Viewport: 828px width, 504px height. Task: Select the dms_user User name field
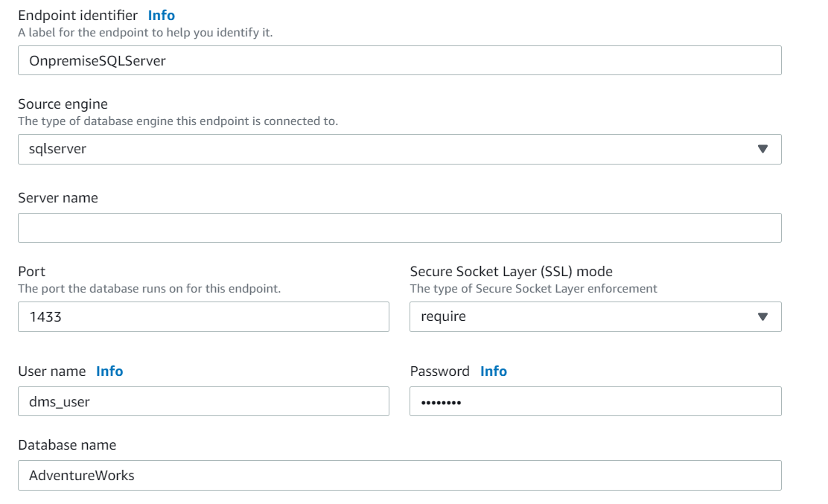coord(203,401)
